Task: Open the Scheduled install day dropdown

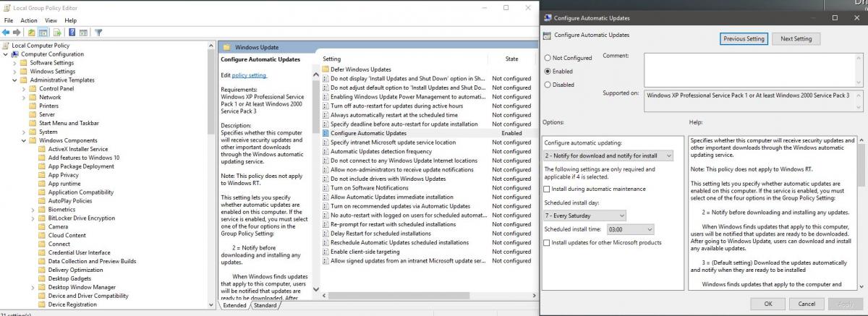Action: coord(584,215)
